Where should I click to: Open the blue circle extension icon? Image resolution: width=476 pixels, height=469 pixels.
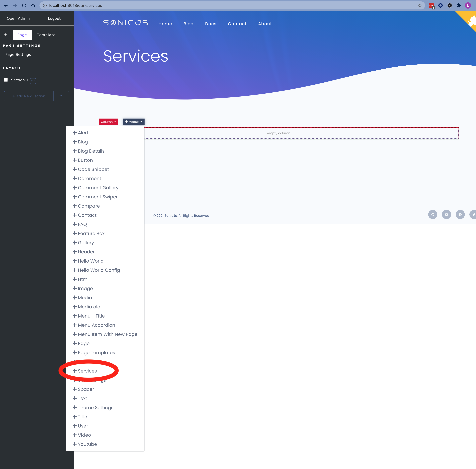(441, 5)
